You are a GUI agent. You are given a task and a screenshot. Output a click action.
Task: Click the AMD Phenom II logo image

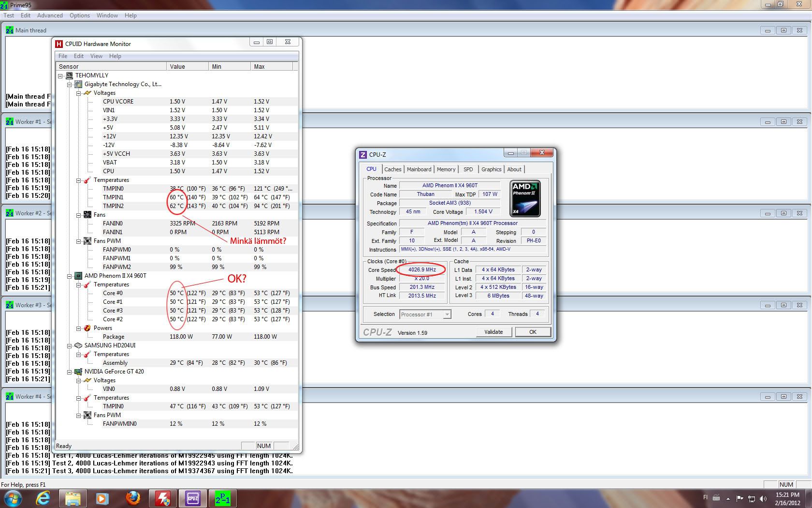coord(525,198)
